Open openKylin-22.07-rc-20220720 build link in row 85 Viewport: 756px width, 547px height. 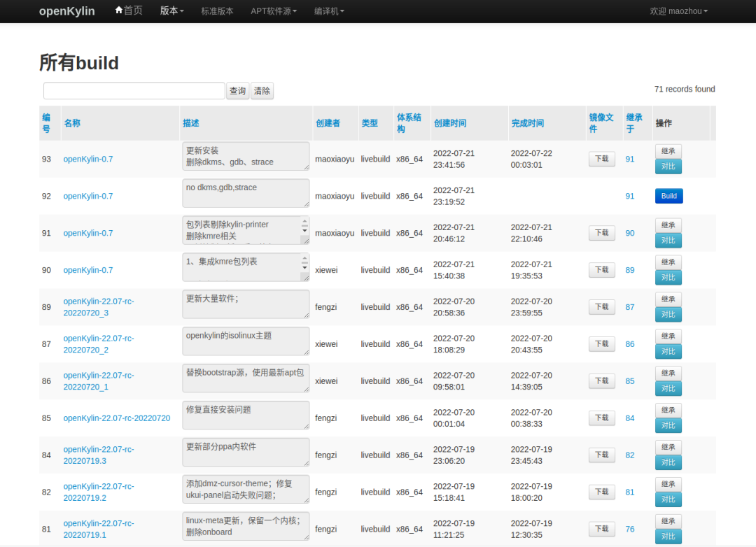(x=117, y=418)
